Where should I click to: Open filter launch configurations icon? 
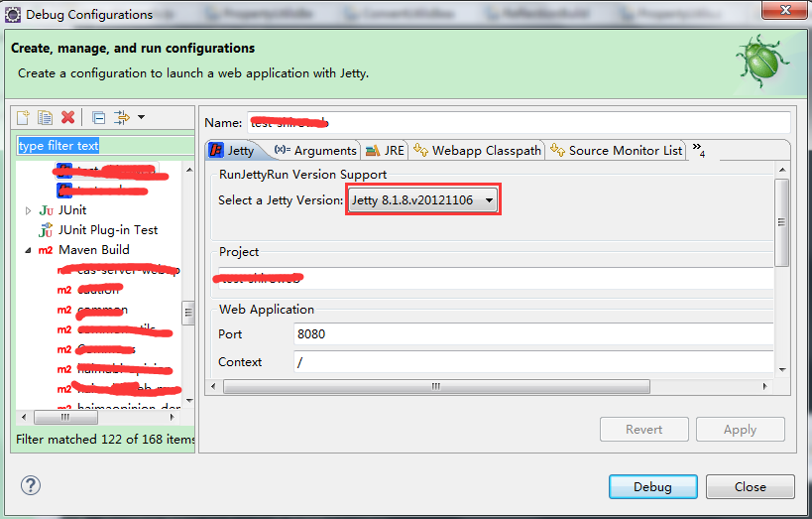[x=122, y=118]
